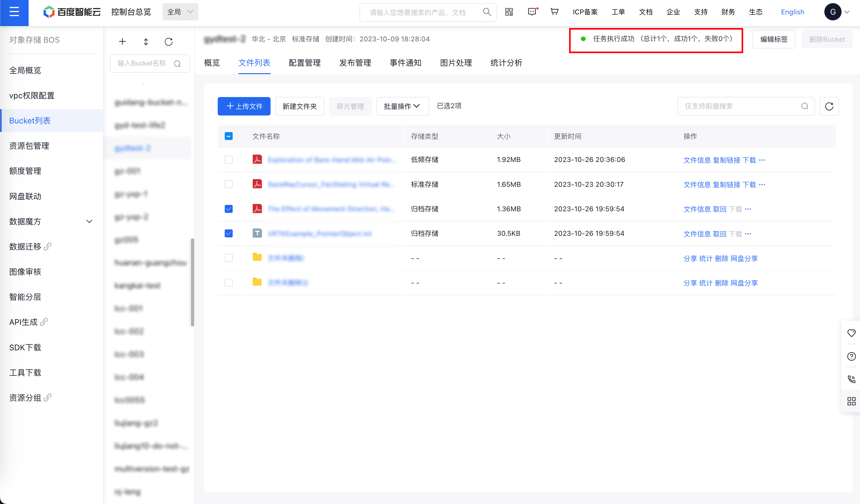Check the 1.92MB 低频存储 file checkbox
The height and width of the screenshot is (504, 860).
(229, 159)
